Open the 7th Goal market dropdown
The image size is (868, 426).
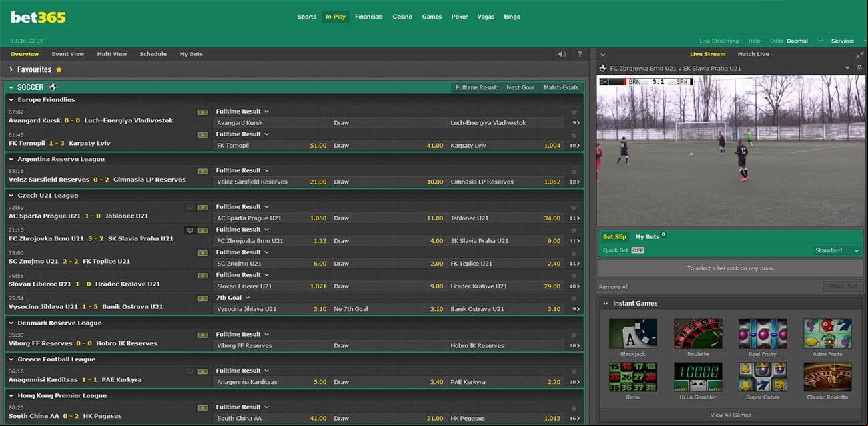pyautogui.click(x=233, y=298)
